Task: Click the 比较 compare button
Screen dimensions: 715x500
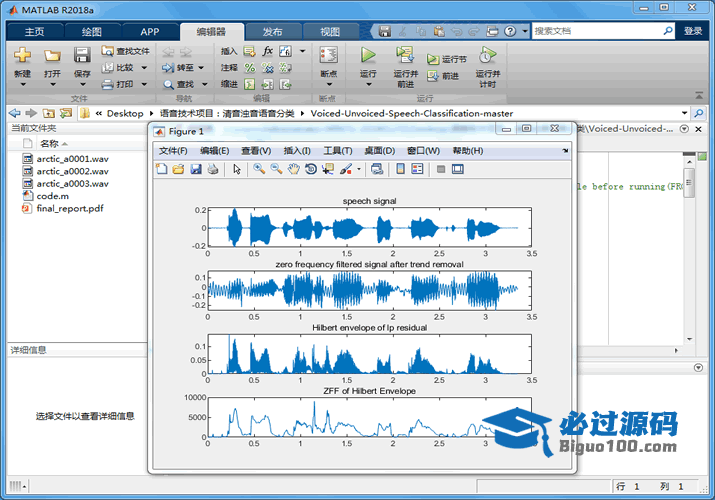Action: coord(118,67)
